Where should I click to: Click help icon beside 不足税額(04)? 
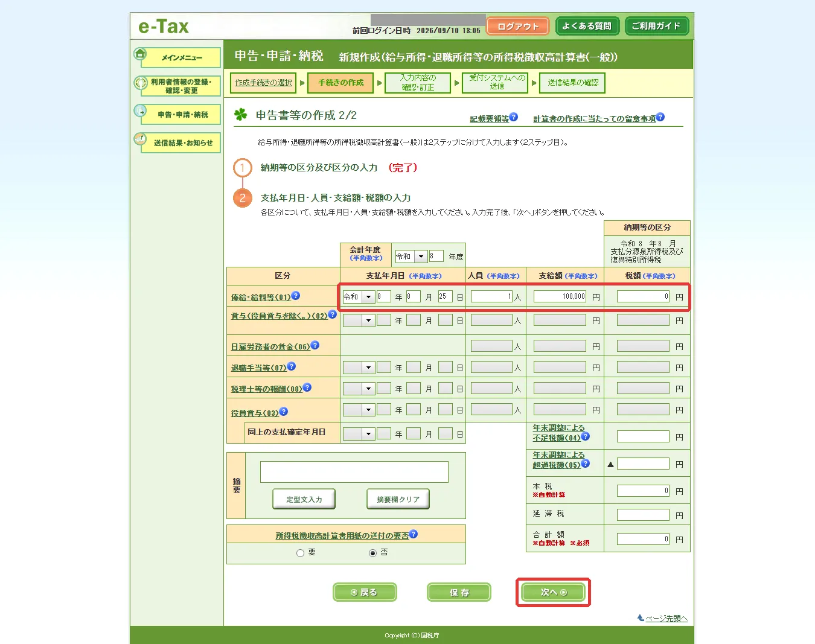586,436
